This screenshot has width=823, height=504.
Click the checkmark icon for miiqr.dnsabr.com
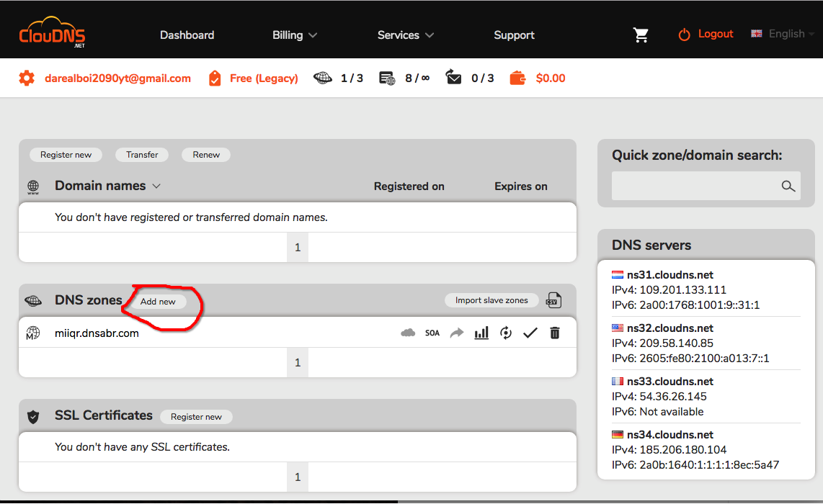[530, 333]
